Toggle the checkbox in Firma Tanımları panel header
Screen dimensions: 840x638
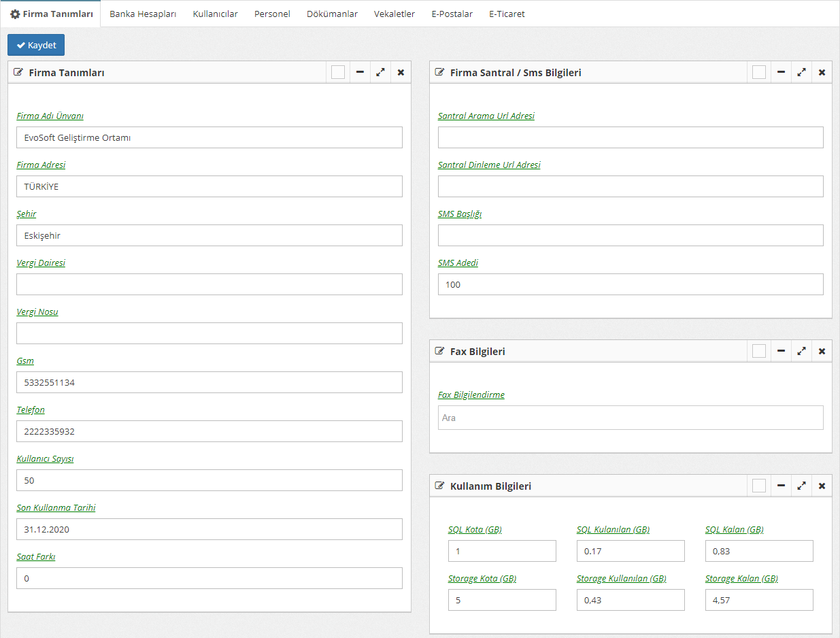338,72
